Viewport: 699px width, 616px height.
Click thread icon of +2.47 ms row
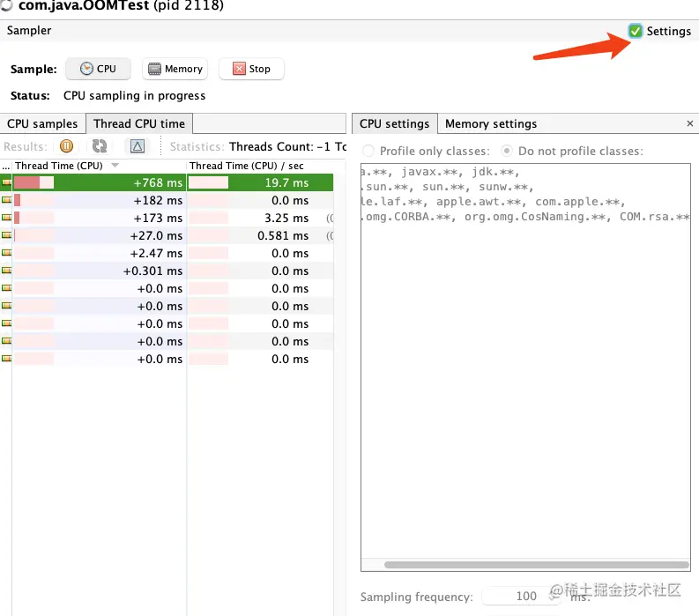point(6,253)
